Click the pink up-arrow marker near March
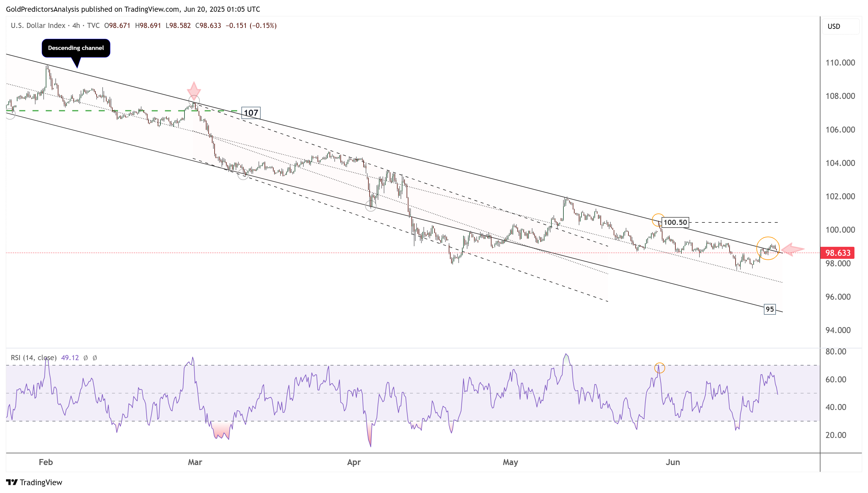 (194, 90)
